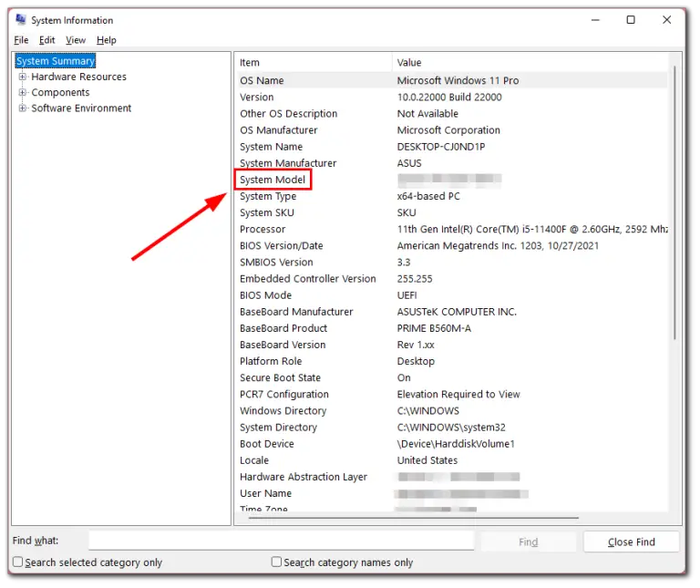The width and height of the screenshot is (700, 588).
Task: Select the System Name row
Action: pos(452,147)
